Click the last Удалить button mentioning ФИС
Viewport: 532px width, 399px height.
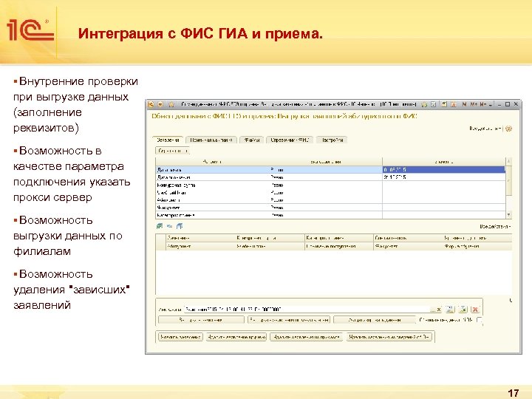click(x=389, y=337)
